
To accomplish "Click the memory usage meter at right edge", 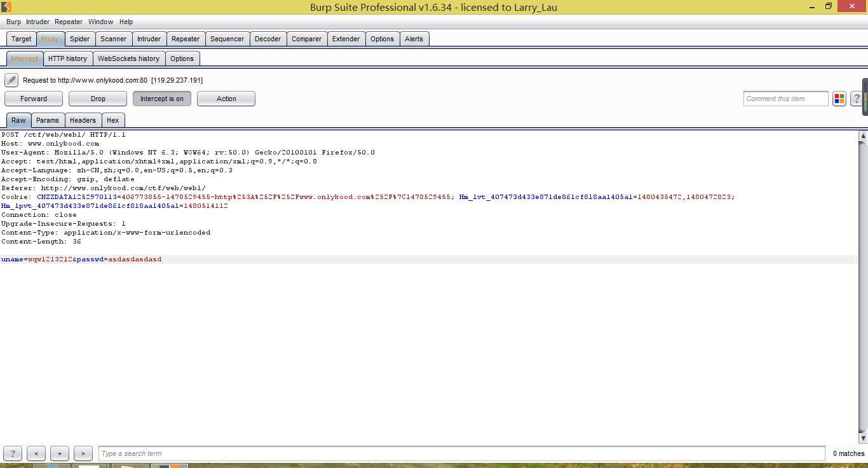I will tap(865, 97).
